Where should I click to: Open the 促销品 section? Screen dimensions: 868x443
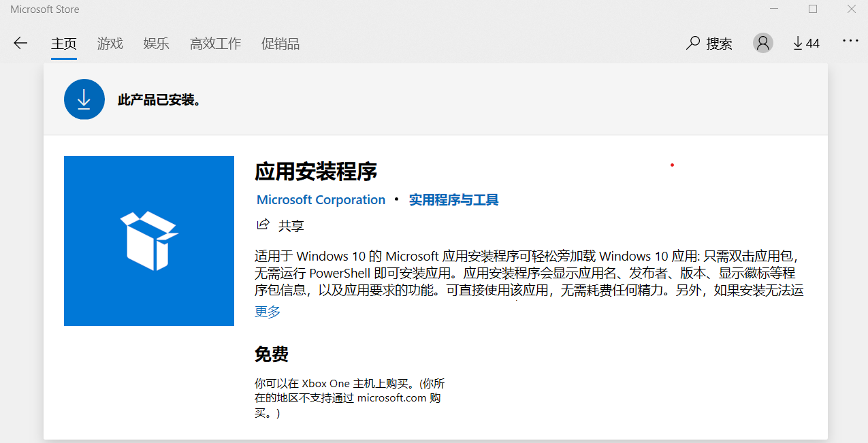pos(280,43)
